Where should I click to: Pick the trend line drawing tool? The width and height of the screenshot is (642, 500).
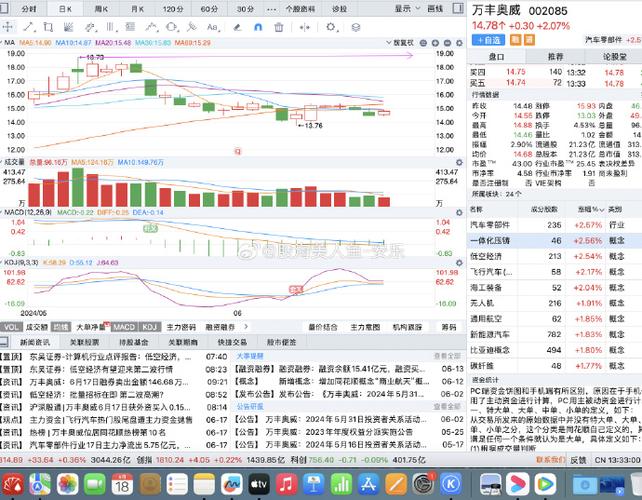point(28,27)
